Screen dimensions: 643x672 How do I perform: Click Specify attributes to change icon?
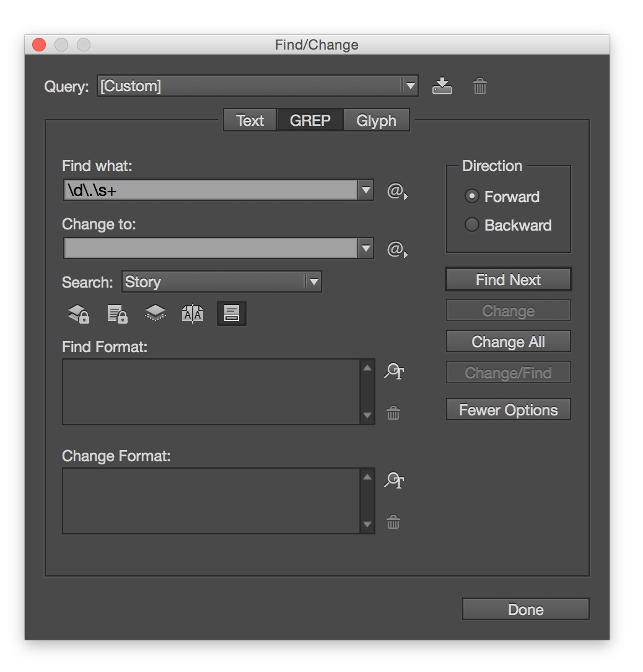point(394,481)
